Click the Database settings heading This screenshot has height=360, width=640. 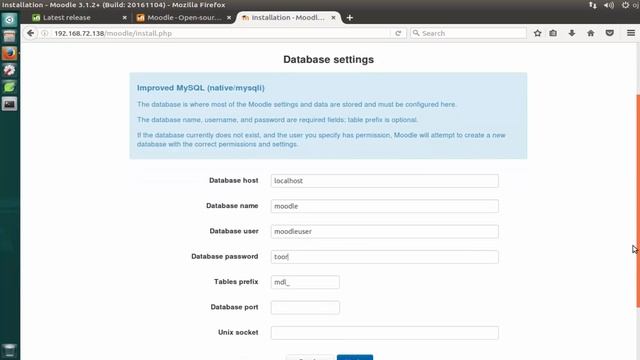click(329, 60)
